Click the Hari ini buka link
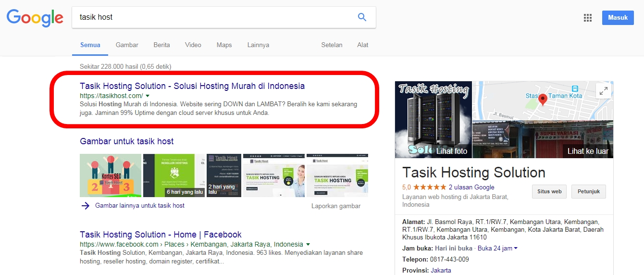 (454, 249)
